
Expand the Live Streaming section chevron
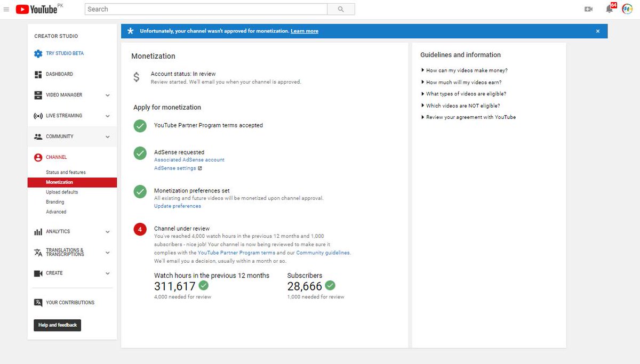tap(108, 116)
